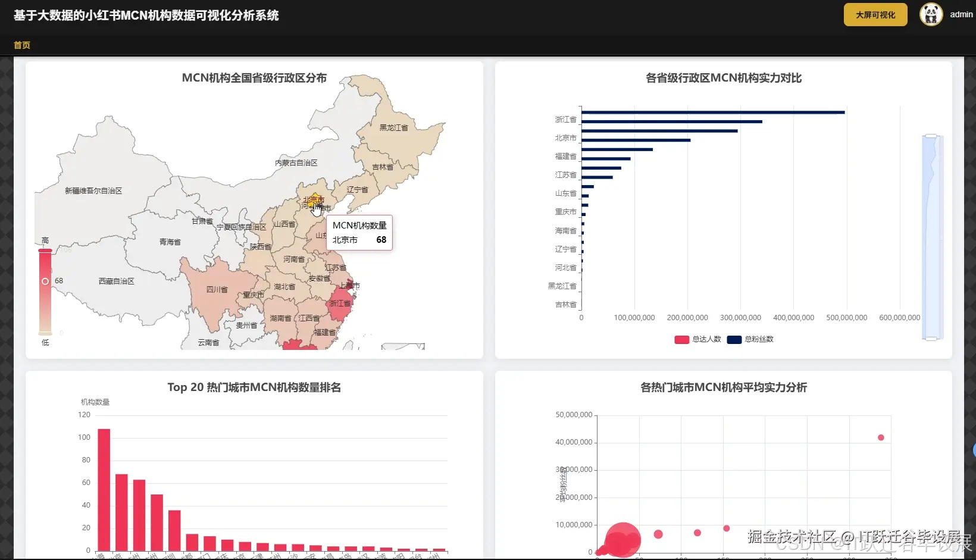Click the tallest red bar in the Top 20 chart
Viewport: 976px width, 560px height.
tap(104, 490)
